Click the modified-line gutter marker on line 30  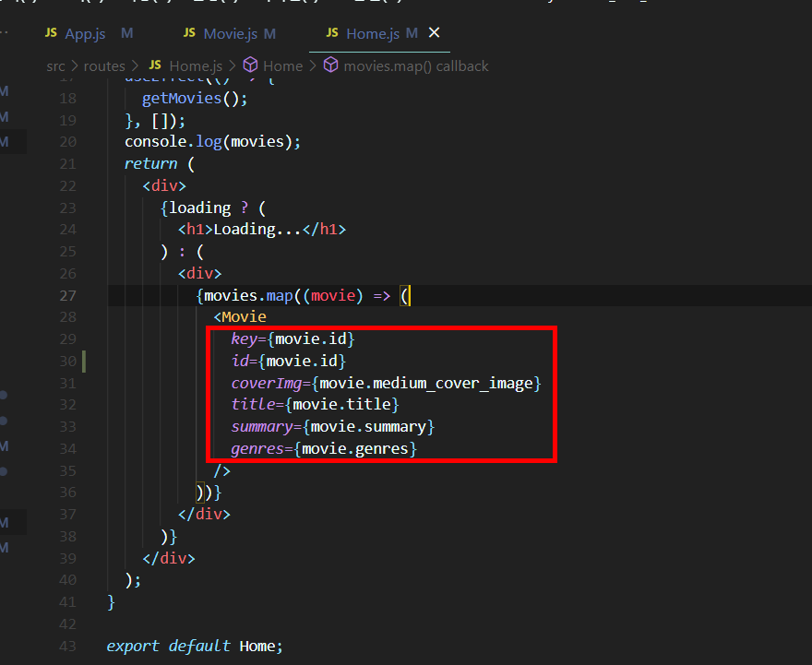[84, 362]
